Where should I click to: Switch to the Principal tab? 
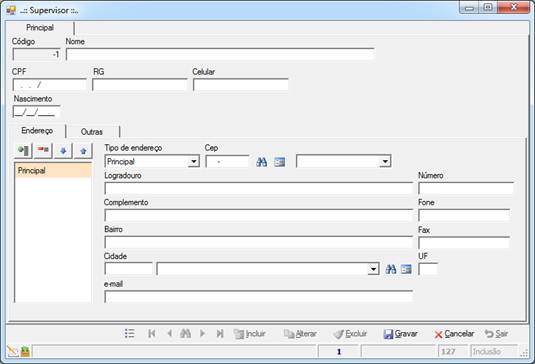click(40, 28)
